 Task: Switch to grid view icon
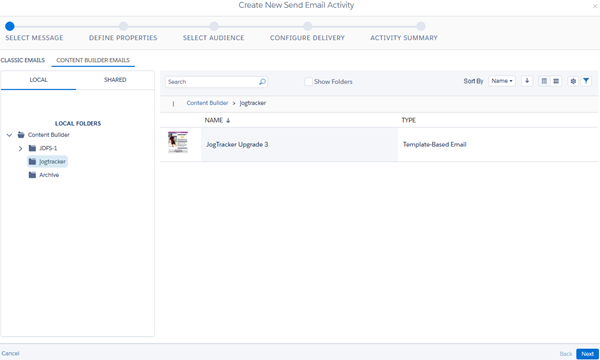(x=556, y=81)
